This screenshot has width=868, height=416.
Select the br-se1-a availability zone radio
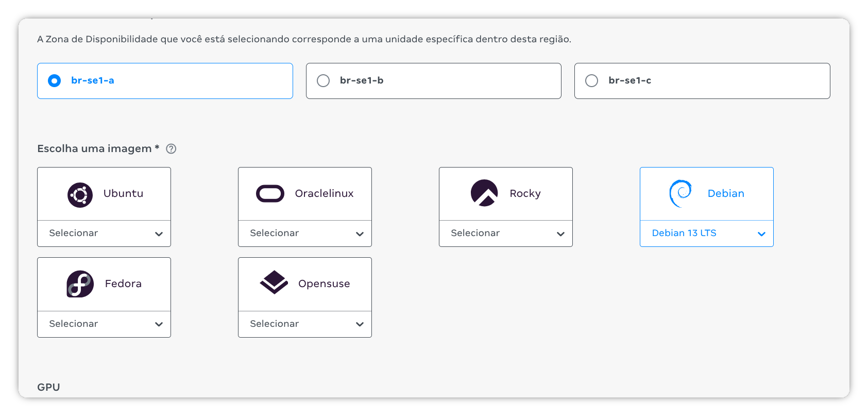(x=54, y=81)
